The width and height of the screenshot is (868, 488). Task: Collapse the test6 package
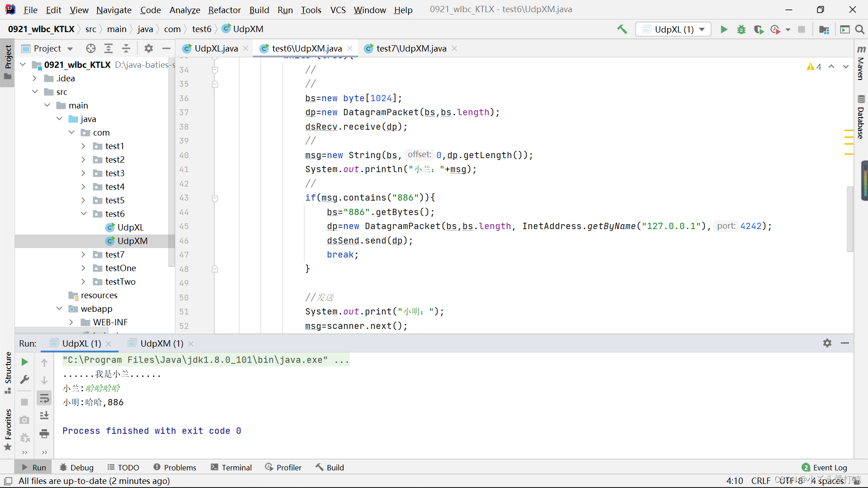pyautogui.click(x=83, y=214)
